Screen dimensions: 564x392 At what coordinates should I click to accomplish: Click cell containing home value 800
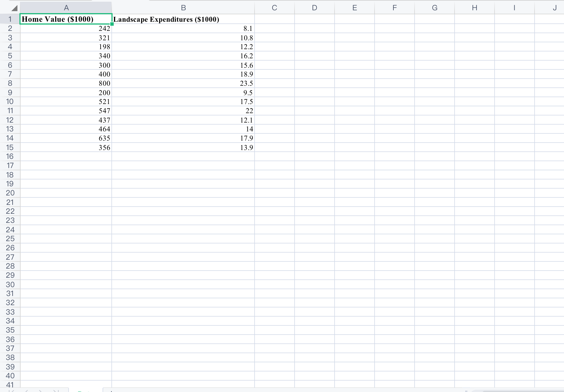tap(66, 83)
